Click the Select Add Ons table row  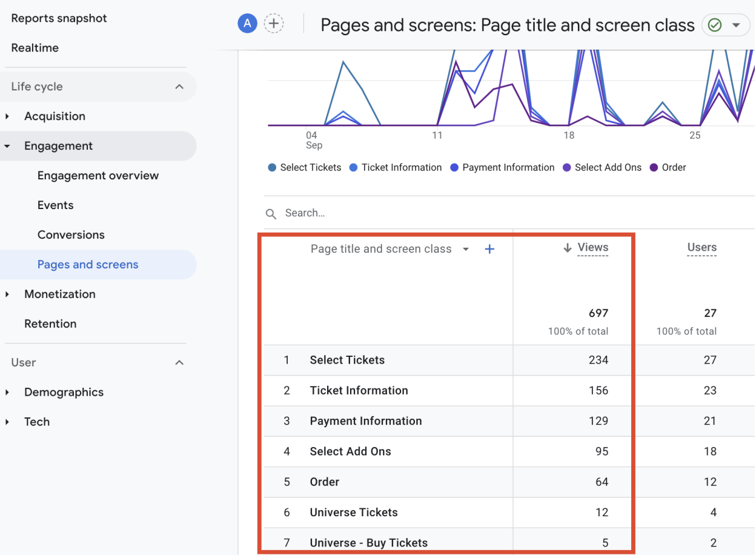pos(509,451)
